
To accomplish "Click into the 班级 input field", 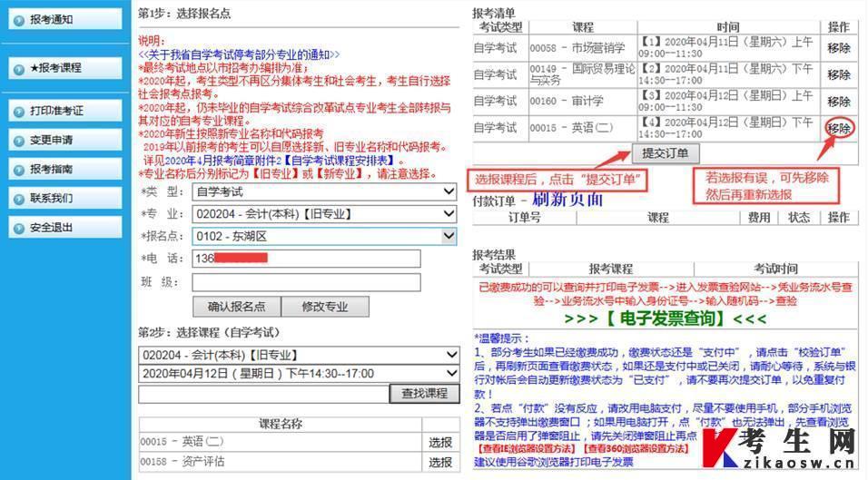I will pyautogui.click(x=306, y=282).
